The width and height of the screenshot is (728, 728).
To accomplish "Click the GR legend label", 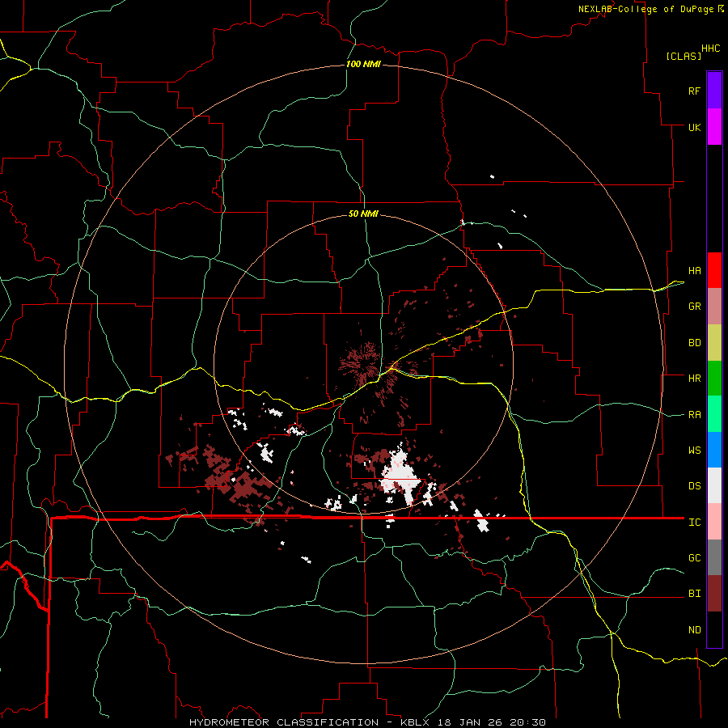I will pos(694,307).
